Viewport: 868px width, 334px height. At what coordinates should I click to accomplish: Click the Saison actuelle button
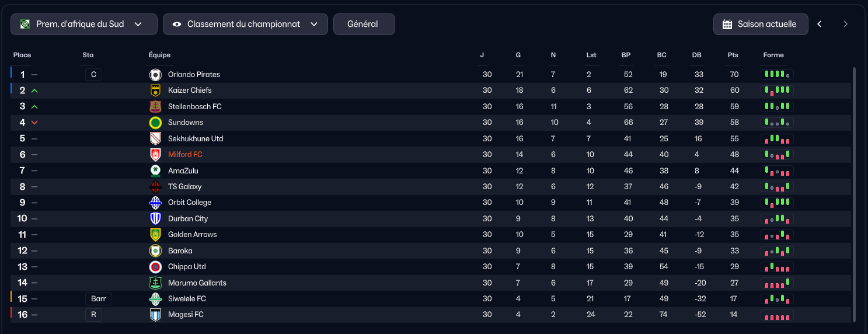click(761, 25)
